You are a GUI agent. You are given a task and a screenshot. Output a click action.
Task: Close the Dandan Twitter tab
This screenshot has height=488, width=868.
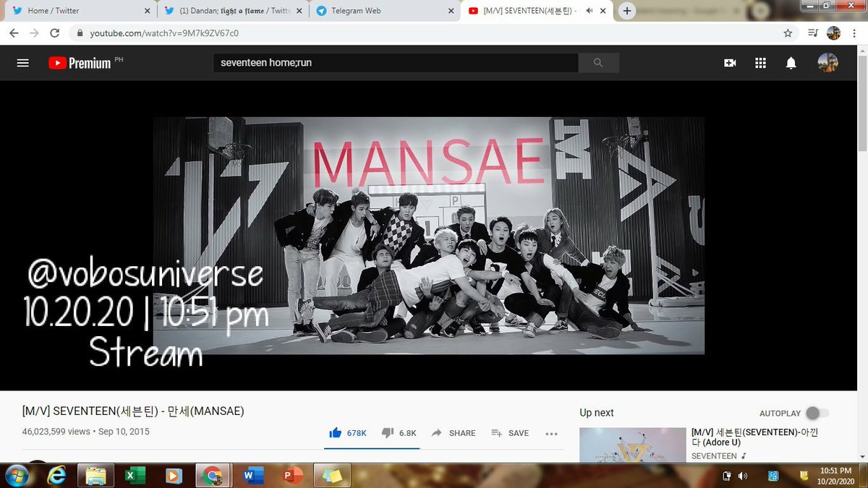(x=299, y=11)
